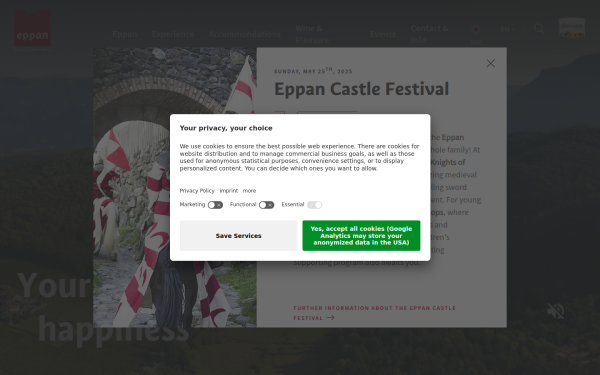Toggle the Functional cookies switch
Image resolution: width=600 pixels, height=375 pixels.
coord(266,205)
